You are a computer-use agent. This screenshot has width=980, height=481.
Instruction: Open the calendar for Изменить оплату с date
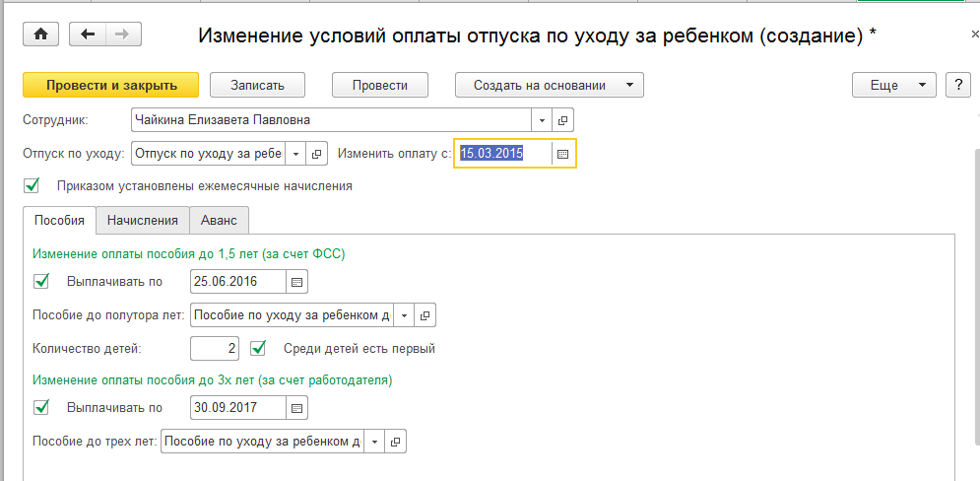pyautogui.click(x=562, y=154)
